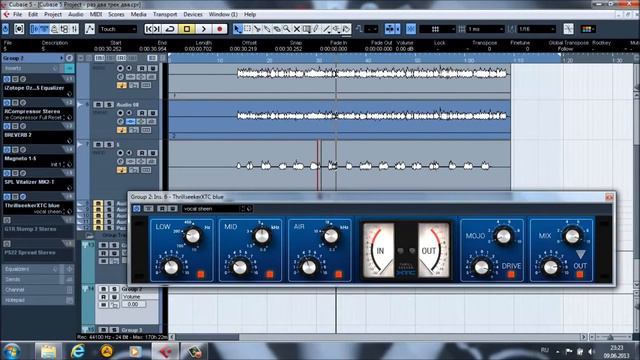This screenshot has width=640, height=360.
Task: Click the MOJO upper knob in ThrillseekerXTC
Action: coord(503,236)
